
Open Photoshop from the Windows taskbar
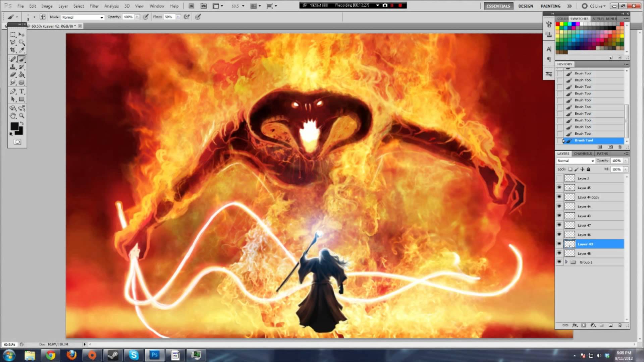[154, 354]
